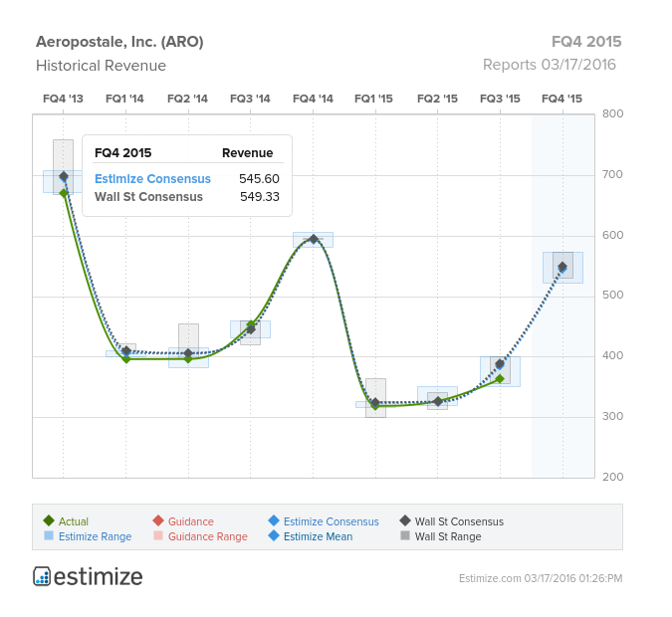The width and height of the screenshot is (672, 617).
Task: Click the green Actual diamond legend icon
Action: (x=49, y=520)
